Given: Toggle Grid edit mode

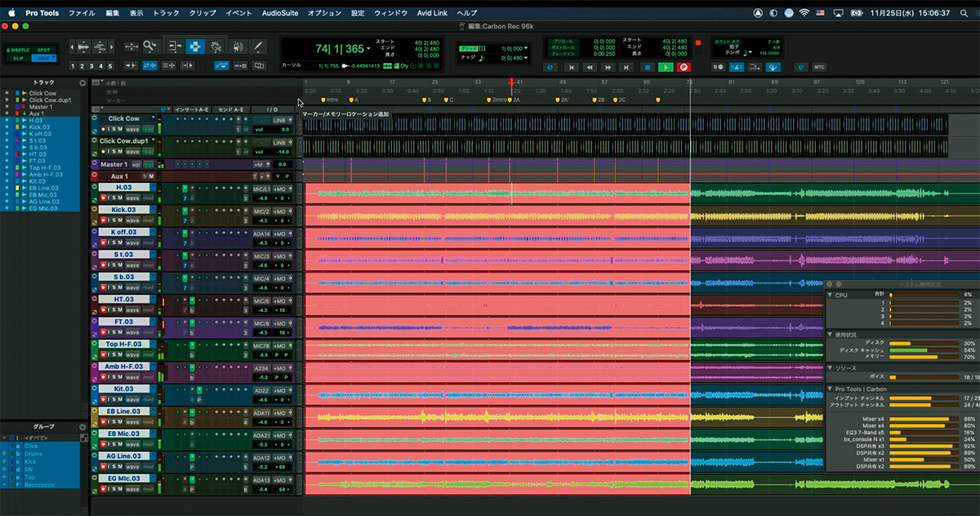Looking at the screenshot, I should (x=43, y=58).
